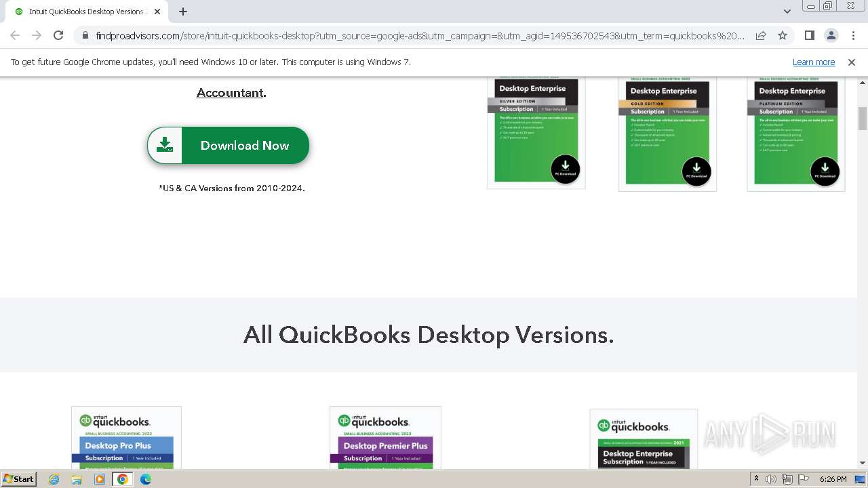Open a new browser tab
868x488 pixels.
(183, 12)
